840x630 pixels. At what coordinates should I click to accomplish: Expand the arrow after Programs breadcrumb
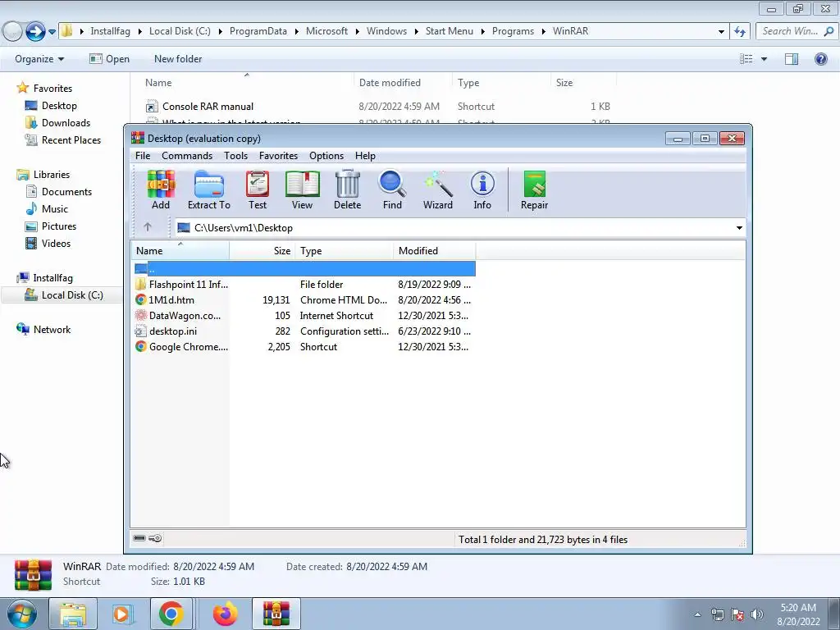[x=543, y=31]
